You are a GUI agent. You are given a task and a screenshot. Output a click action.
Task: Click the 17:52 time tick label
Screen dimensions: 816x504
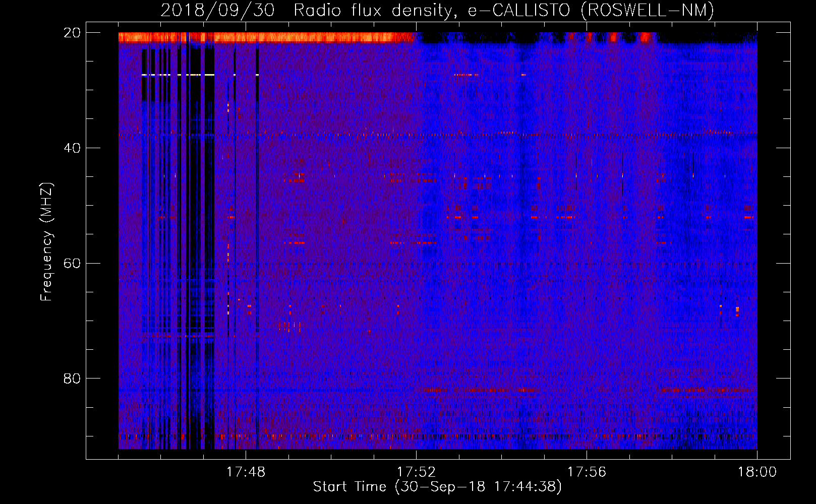coord(417,472)
